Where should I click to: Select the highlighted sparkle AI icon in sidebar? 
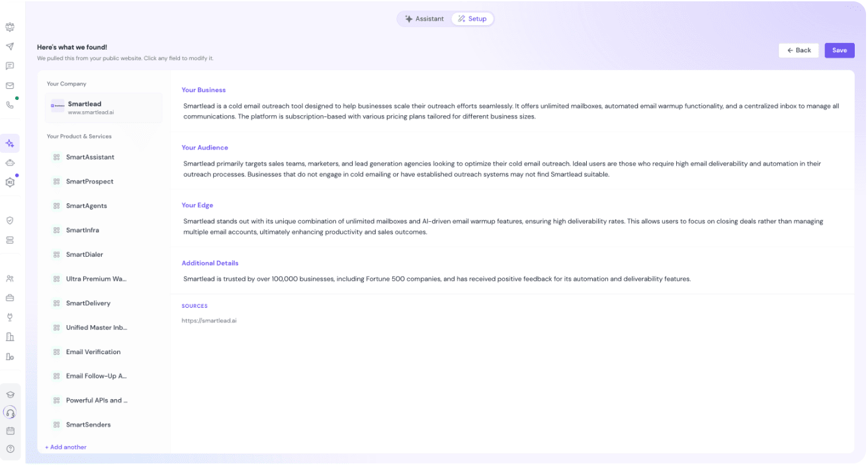10,144
